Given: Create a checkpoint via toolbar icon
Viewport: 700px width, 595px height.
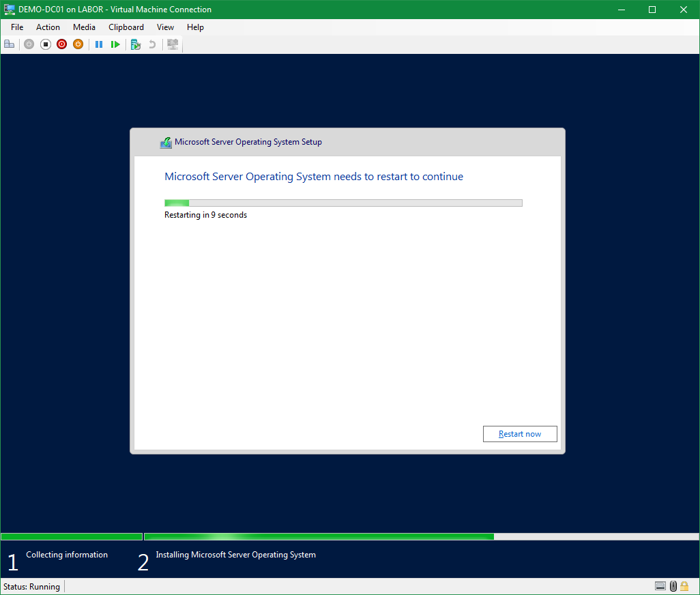Looking at the screenshot, I should [x=136, y=44].
